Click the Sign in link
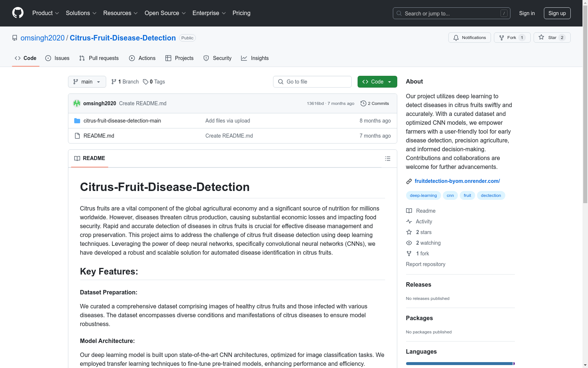The image size is (588, 368). point(527,13)
